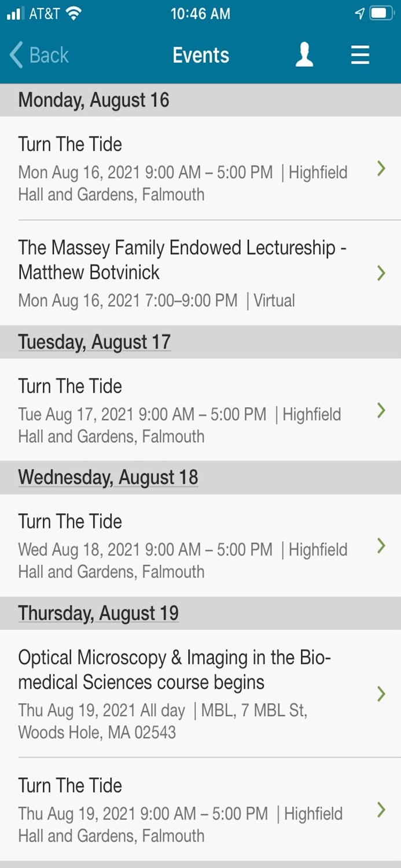This screenshot has width=401, height=868.
Task: Open the hamburger menu icon
Action: pyautogui.click(x=360, y=55)
